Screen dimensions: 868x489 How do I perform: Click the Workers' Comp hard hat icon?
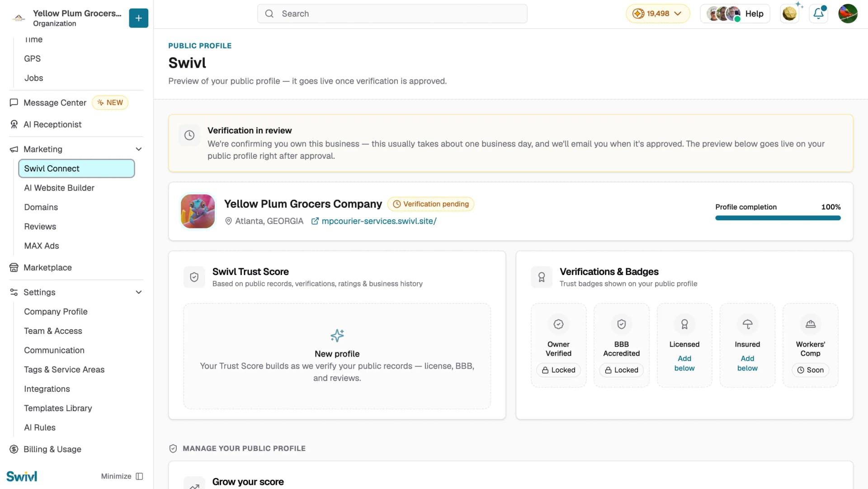[x=811, y=324]
